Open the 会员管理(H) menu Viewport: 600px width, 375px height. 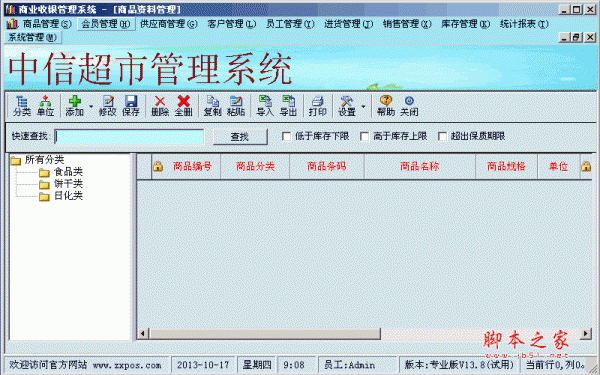pos(106,24)
